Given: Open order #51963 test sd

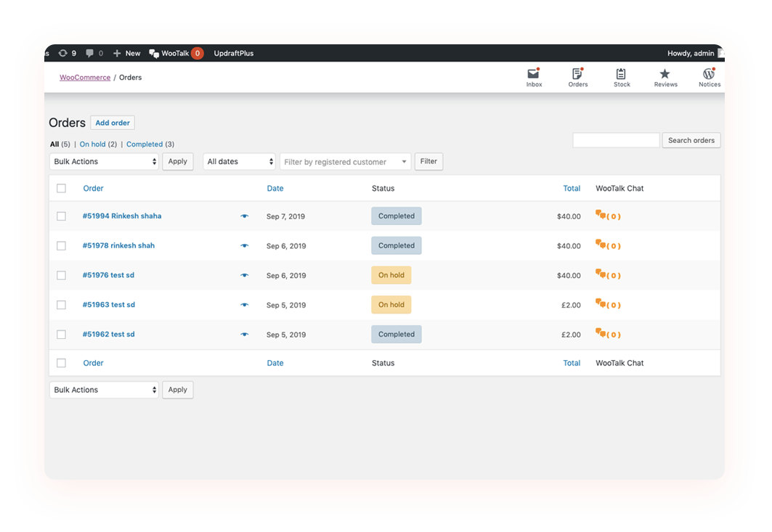Looking at the screenshot, I should (x=108, y=305).
